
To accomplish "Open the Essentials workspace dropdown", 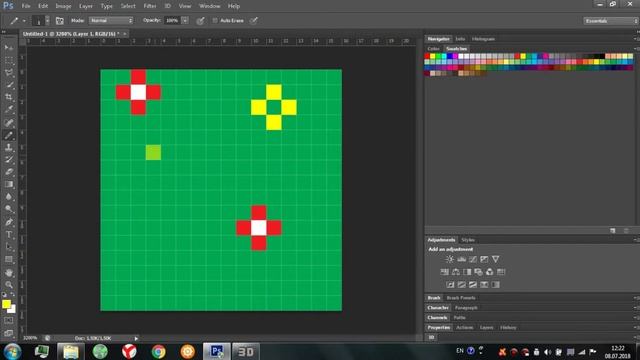I will tap(611, 21).
